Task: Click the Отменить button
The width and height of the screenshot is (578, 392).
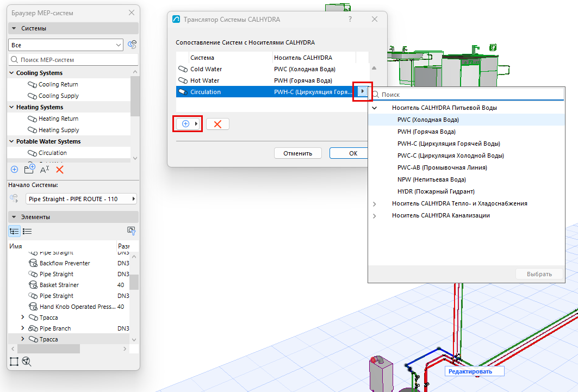Action: click(298, 153)
